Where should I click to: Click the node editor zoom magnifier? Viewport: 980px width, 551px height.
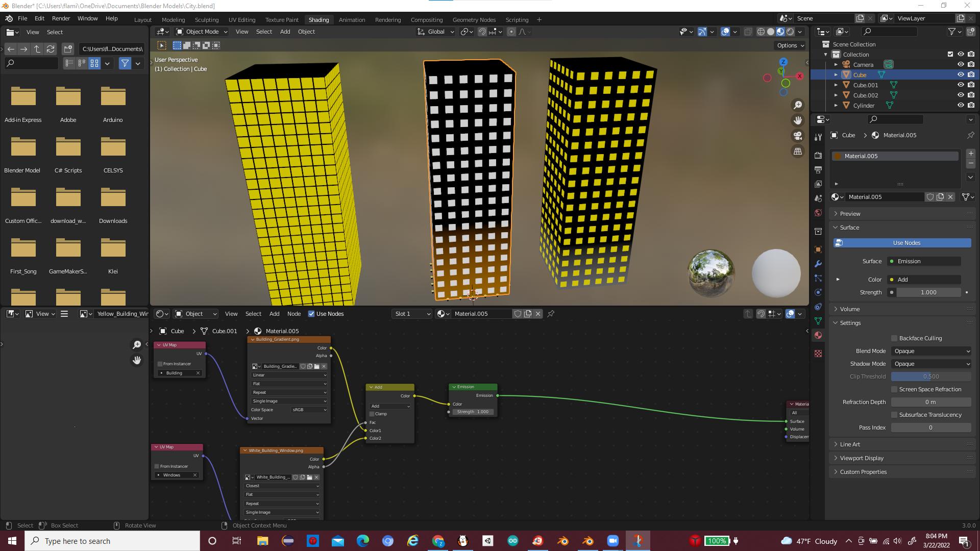(137, 345)
